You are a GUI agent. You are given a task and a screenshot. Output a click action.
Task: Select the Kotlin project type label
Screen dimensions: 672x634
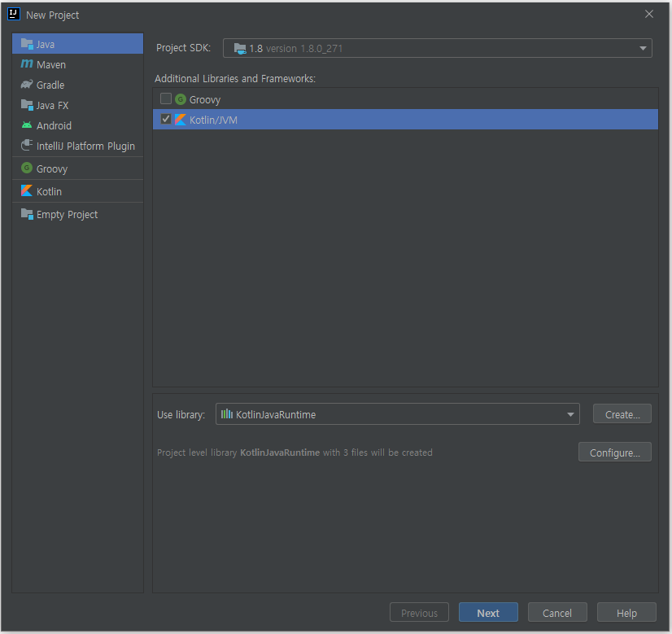50,191
